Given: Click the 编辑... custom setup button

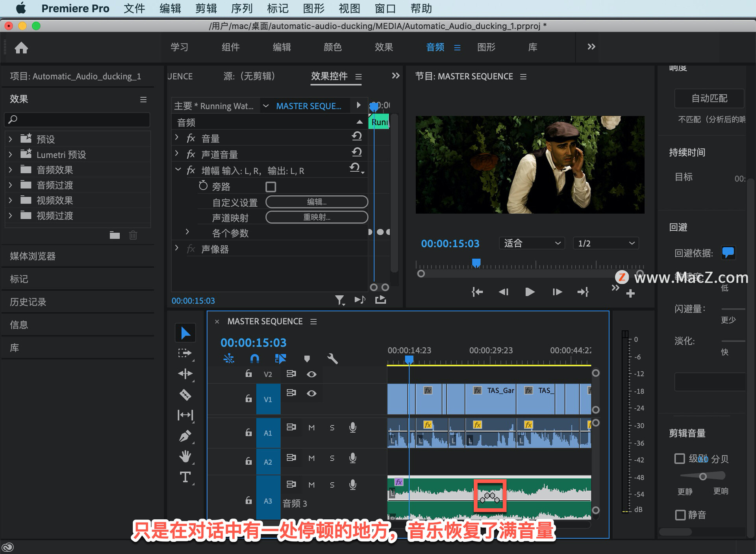Looking at the screenshot, I should pyautogui.click(x=317, y=202).
